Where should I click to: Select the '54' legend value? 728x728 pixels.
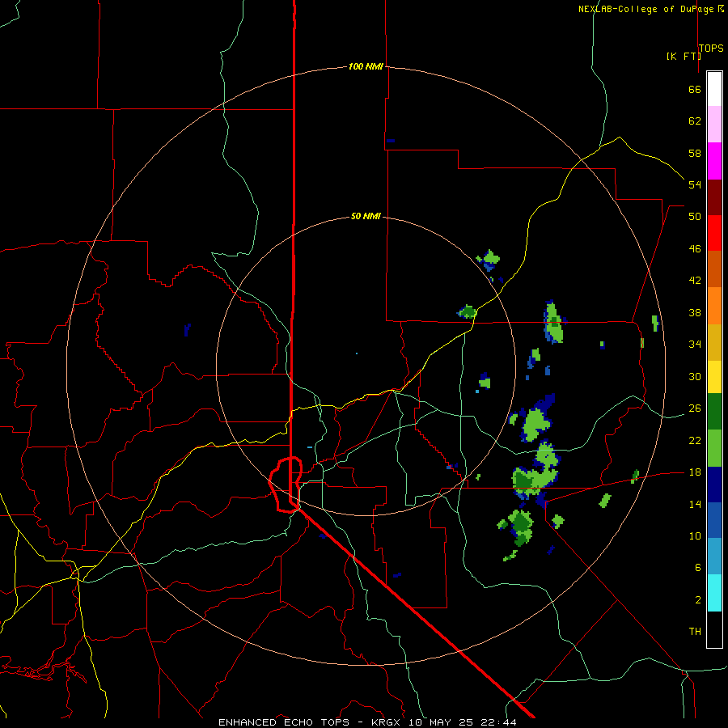[x=695, y=184]
